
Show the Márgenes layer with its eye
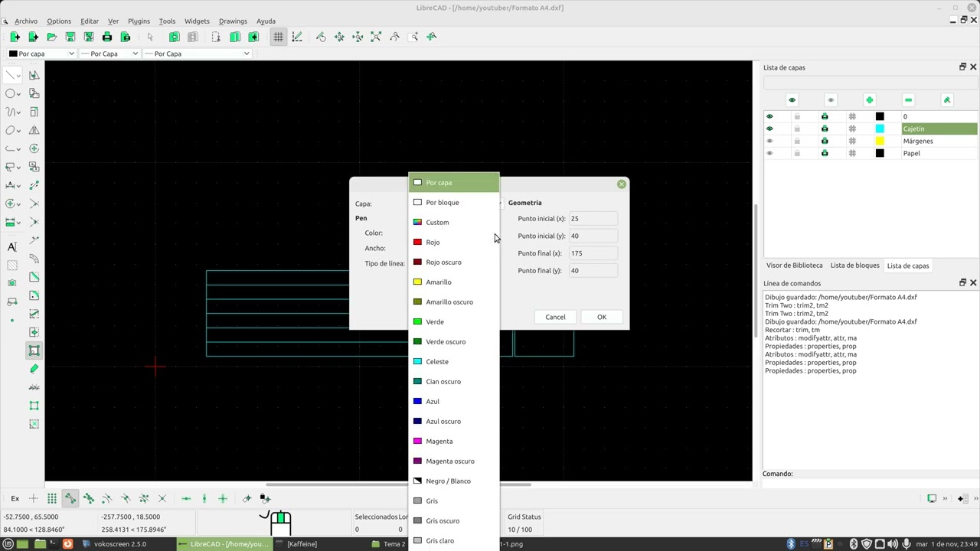click(769, 141)
